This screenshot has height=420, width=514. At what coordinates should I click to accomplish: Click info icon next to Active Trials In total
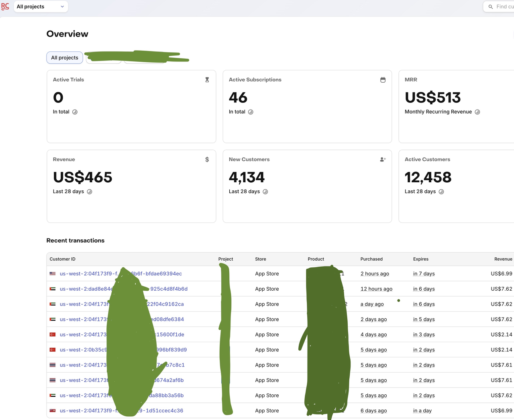(x=75, y=112)
